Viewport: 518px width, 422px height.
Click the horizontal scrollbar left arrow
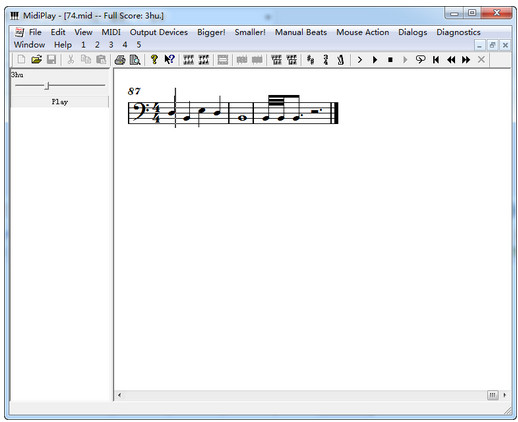(x=119, y=395)
